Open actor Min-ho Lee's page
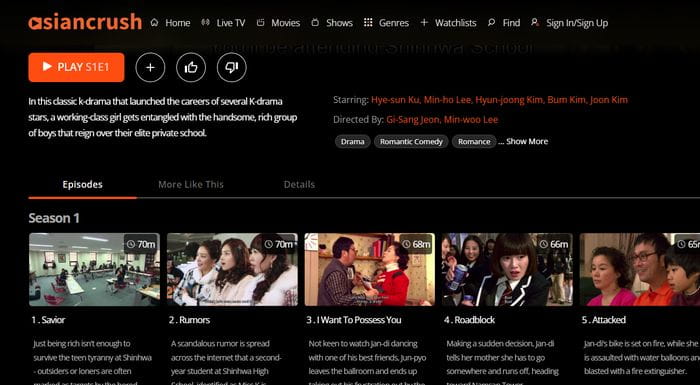 tap(447, 100)
